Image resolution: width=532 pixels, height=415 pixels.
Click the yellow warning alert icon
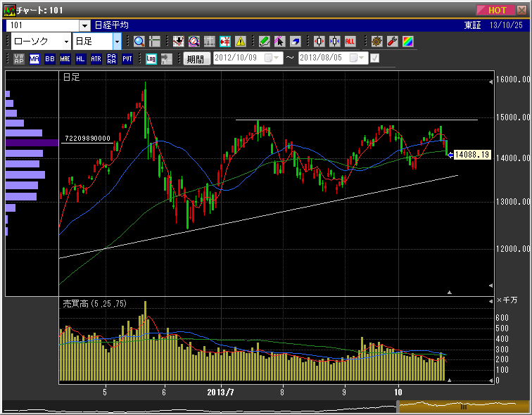click(x=241, y=41)
